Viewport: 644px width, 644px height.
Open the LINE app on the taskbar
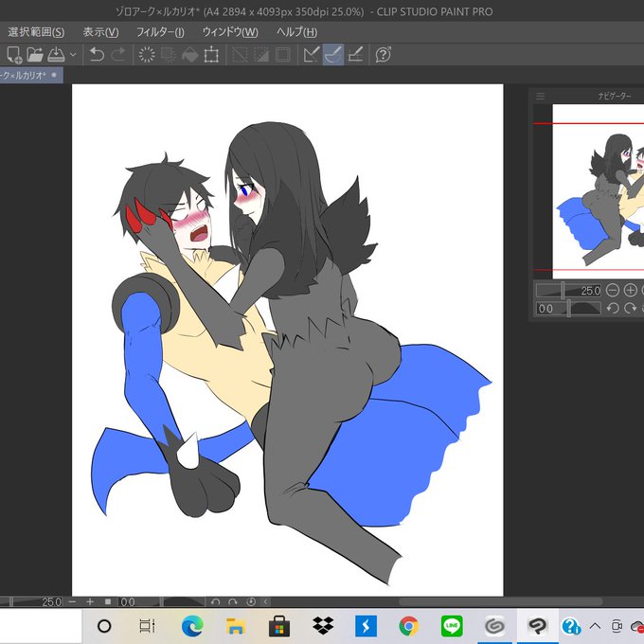pyautogui.click(x=452, y=626)
